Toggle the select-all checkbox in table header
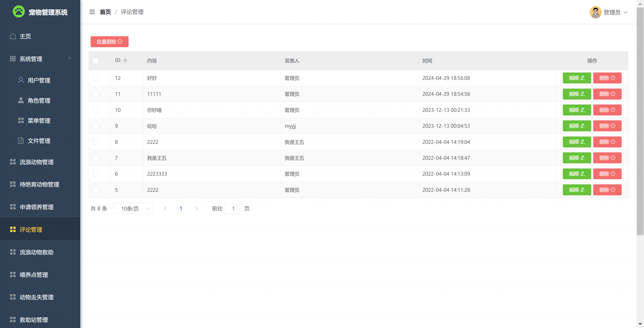Screen dimensions: 644x328 95,61
